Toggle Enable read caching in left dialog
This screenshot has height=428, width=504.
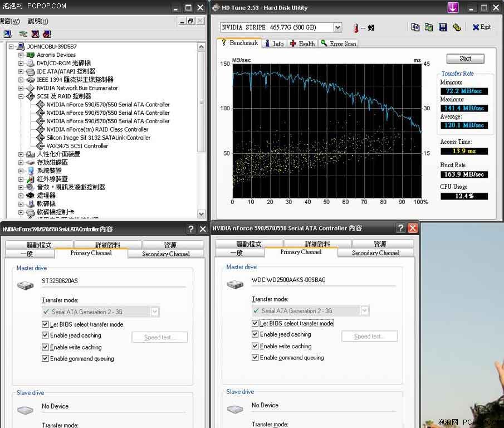pos(45,335)
